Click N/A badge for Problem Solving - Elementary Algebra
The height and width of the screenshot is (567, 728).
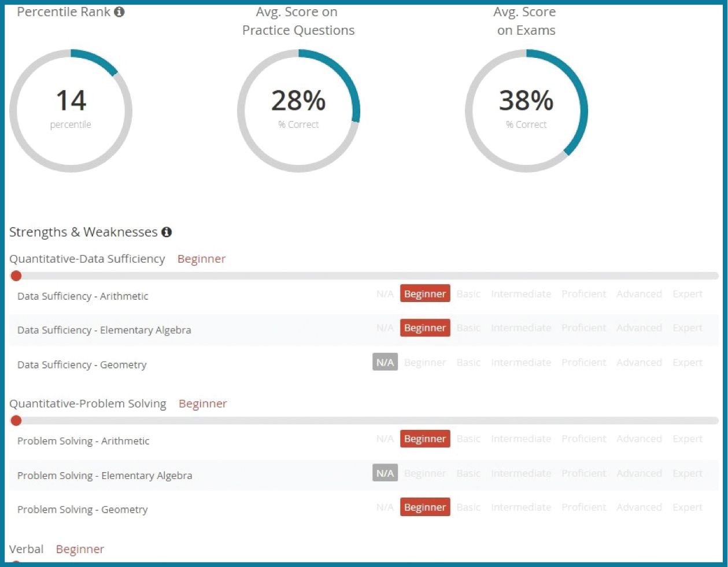tap(385, 473)
